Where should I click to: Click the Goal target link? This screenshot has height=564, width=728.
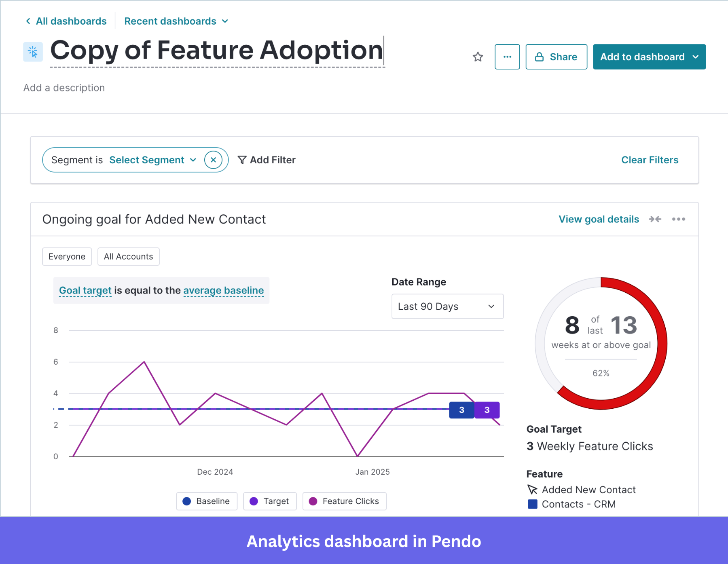85,290
